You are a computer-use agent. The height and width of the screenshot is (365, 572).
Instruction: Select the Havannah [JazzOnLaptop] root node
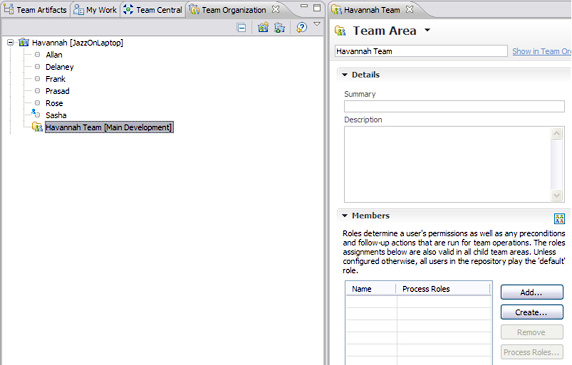pyautogui.click(x=77, y=43)
